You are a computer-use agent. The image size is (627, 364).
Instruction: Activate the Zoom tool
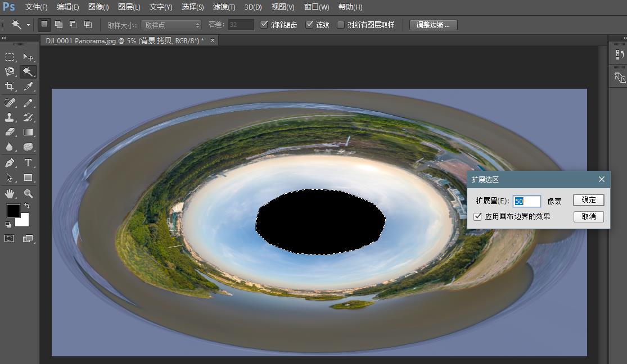28,194
